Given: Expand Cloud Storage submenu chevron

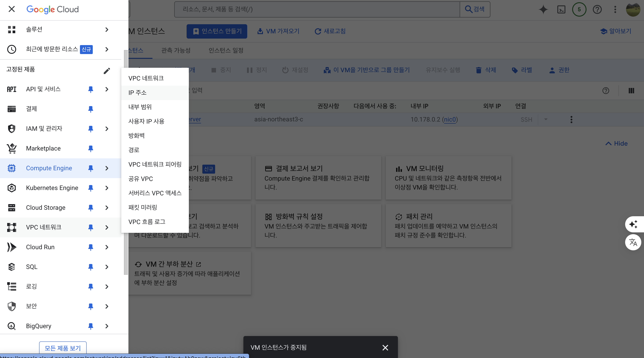Looking at the screenshot, I should coord(107,208).
